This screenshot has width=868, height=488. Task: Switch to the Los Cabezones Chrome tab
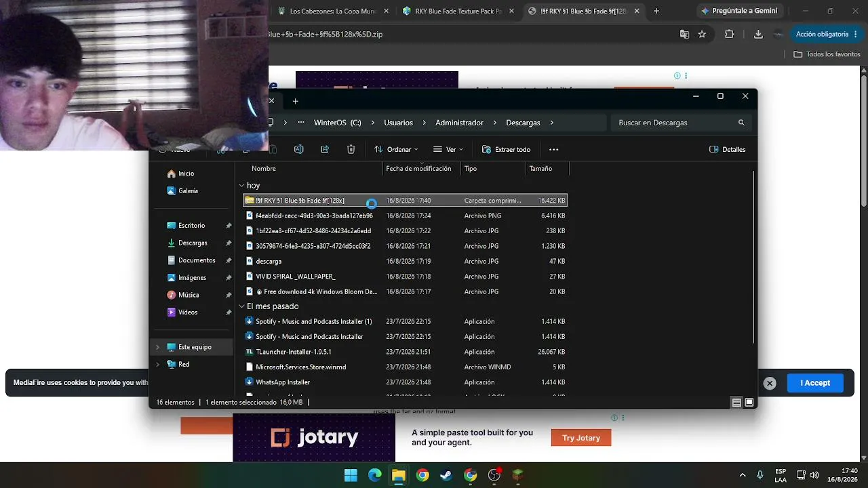334,11
